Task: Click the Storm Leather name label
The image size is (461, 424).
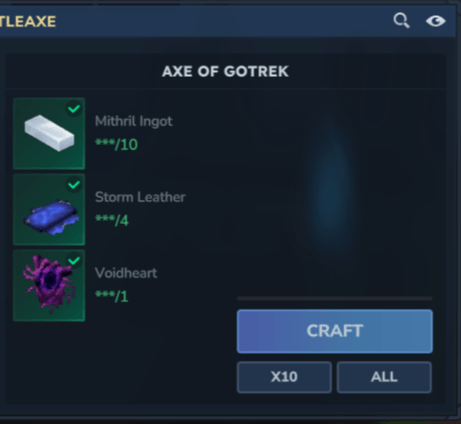Action: [140, 197]
